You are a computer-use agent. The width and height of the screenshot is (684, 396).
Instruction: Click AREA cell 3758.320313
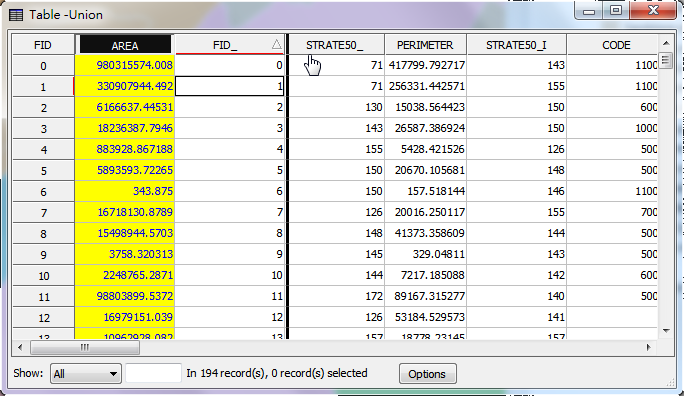click(125, 254)
